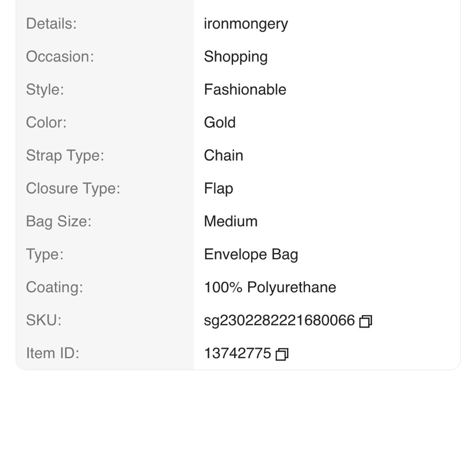Copy the Item ID using copy icon
Screen dimensions: 476x476
pos(282,354)
